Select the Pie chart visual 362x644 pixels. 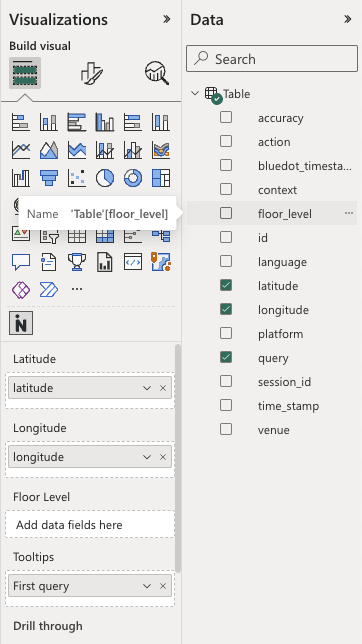(105, 178)
